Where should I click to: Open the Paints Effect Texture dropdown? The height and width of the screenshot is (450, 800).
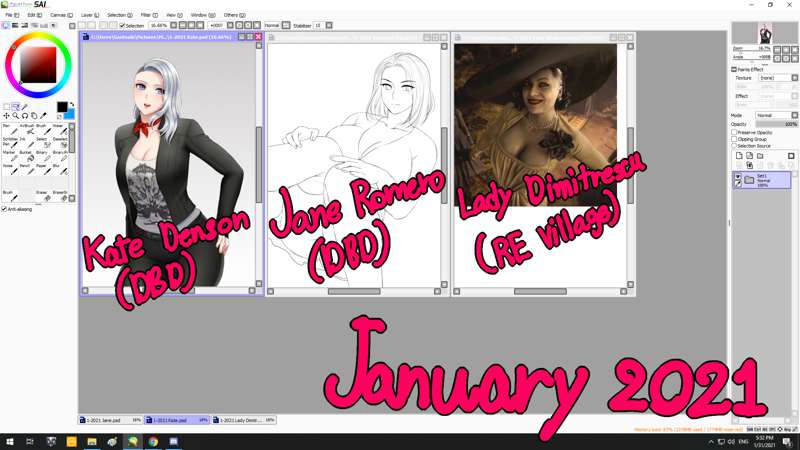tap(776, 77)
